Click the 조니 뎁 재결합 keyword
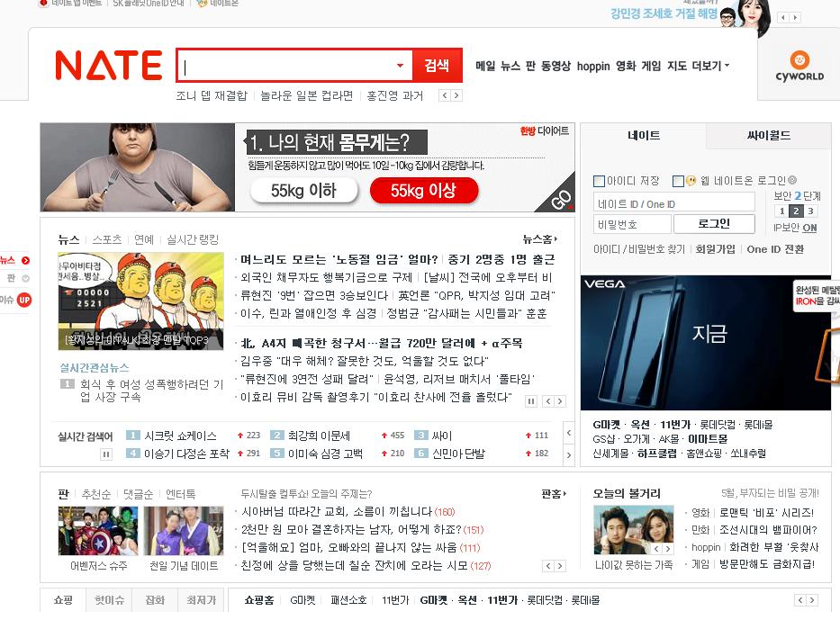Screen dimensions: 840x629 (212, 95)
